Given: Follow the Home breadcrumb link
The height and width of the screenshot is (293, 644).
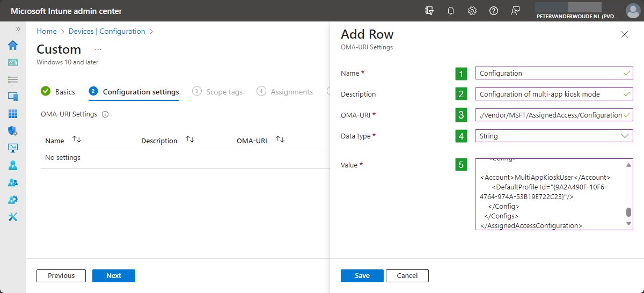Looking at the screenshot, I should [x=47, y=31].
